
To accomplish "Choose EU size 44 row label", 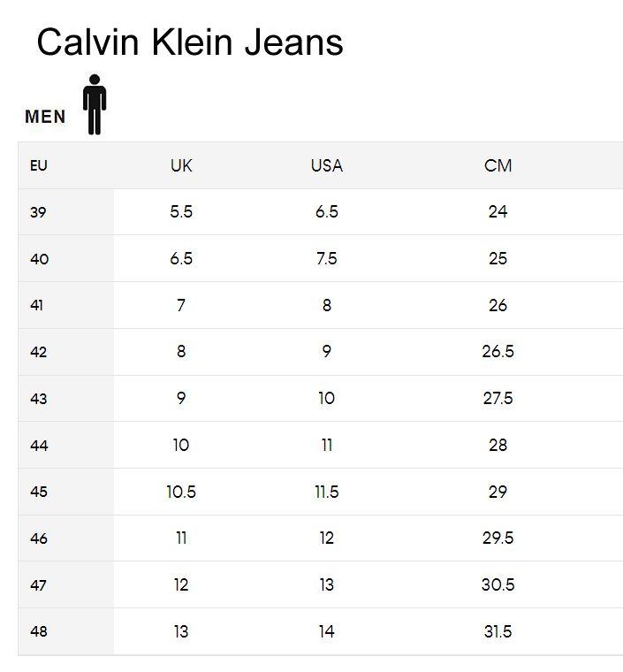I will click(x=39, y=446).
